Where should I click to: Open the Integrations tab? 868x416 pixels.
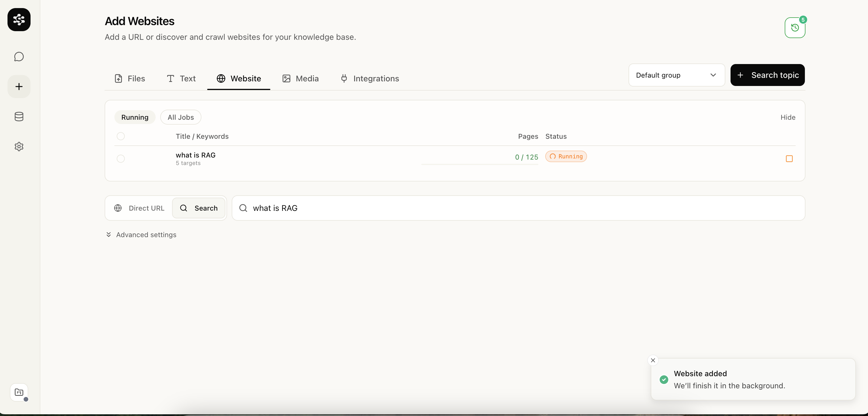point(369,78)
